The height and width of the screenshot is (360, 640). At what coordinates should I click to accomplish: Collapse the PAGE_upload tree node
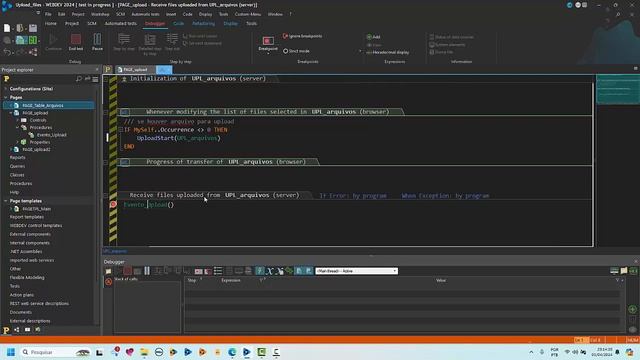pos(11,113)
